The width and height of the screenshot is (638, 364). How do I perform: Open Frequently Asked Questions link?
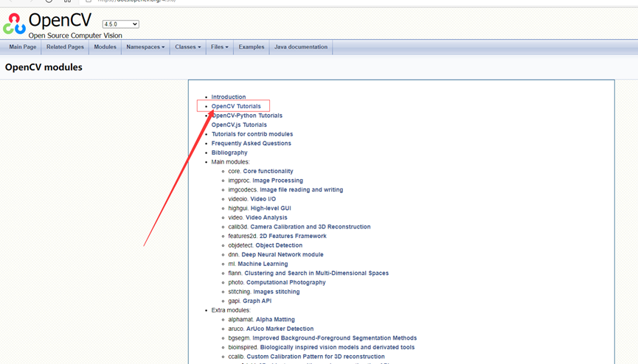[251, 144]
